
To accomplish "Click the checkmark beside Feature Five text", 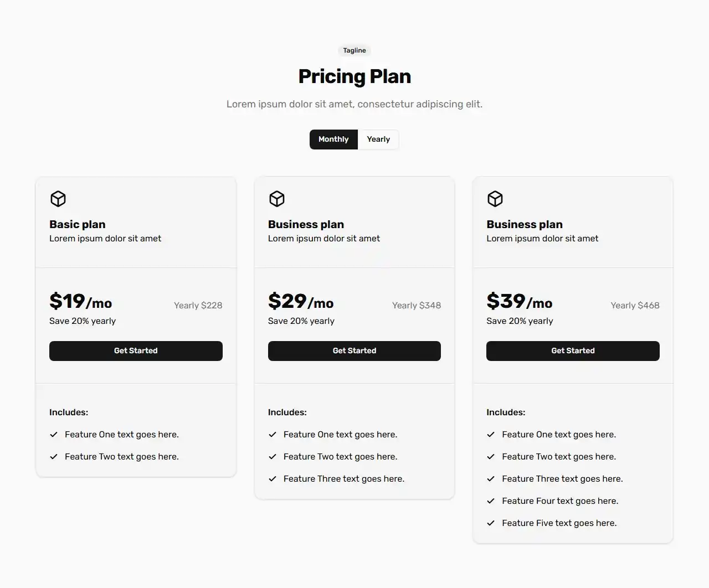I will coord(491,523).
